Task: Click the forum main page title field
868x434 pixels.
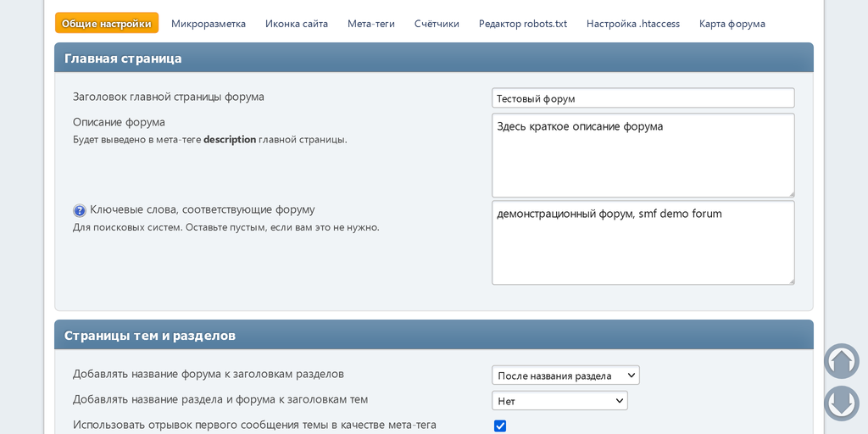Action: [x=643, y=98]
